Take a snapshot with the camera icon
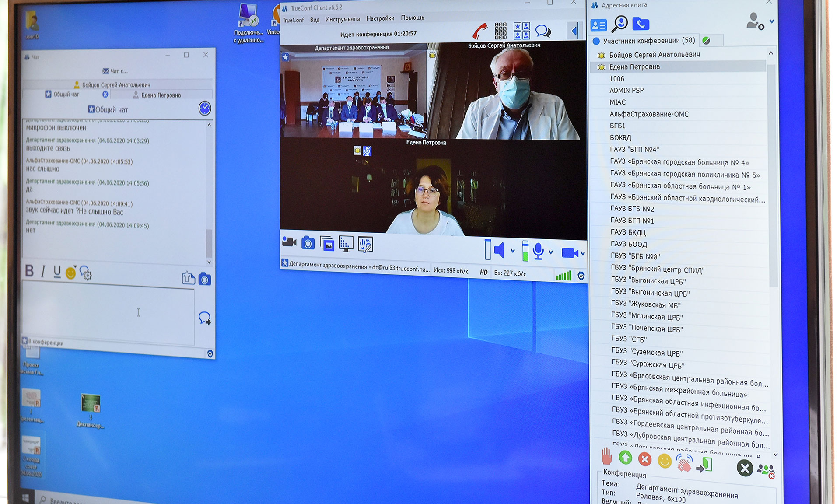Screen dimensions: 840x504 pyautogui.click(x=308, y=243)
